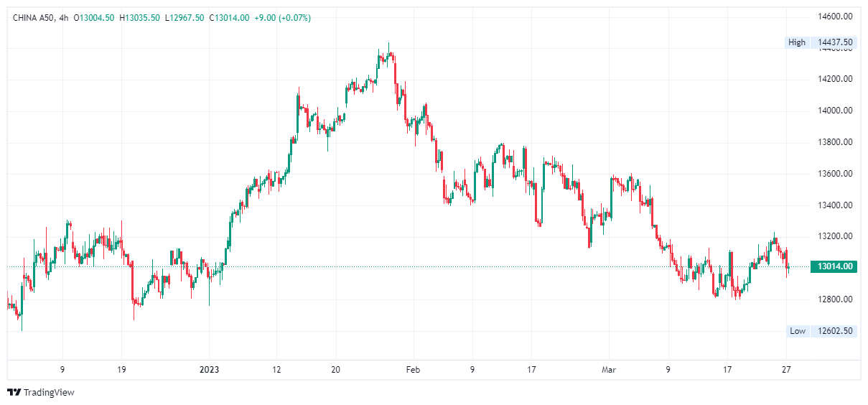Click the High label tag
This screenshot has height=405, width=868.
tap(797, 42)
